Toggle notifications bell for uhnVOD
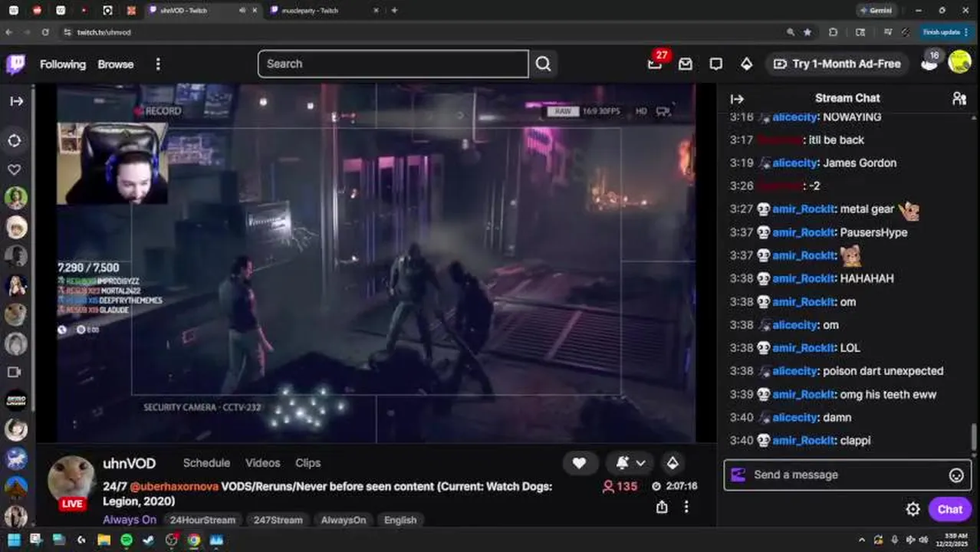Image resolution: width=980 pixels, height=552 pixels. pos(622,463)
